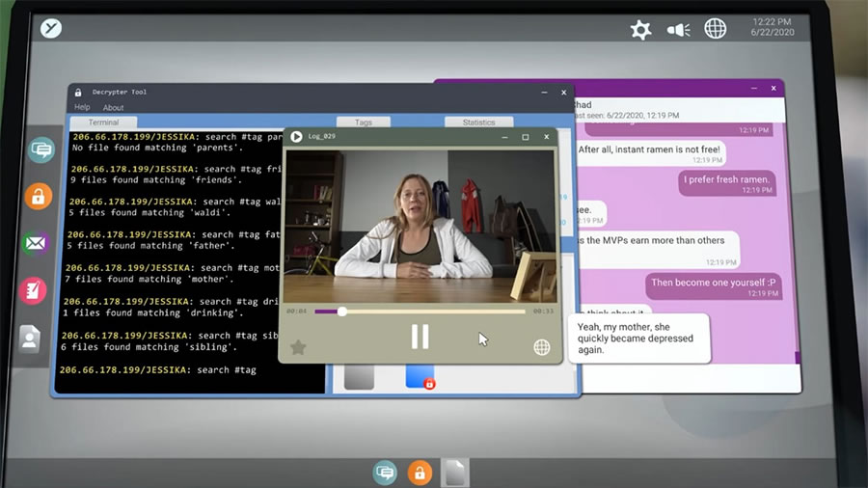The height and width of the screenshot is (488, 868).
Task: Open the contacts person icon in sidebar
Action: 30,339
